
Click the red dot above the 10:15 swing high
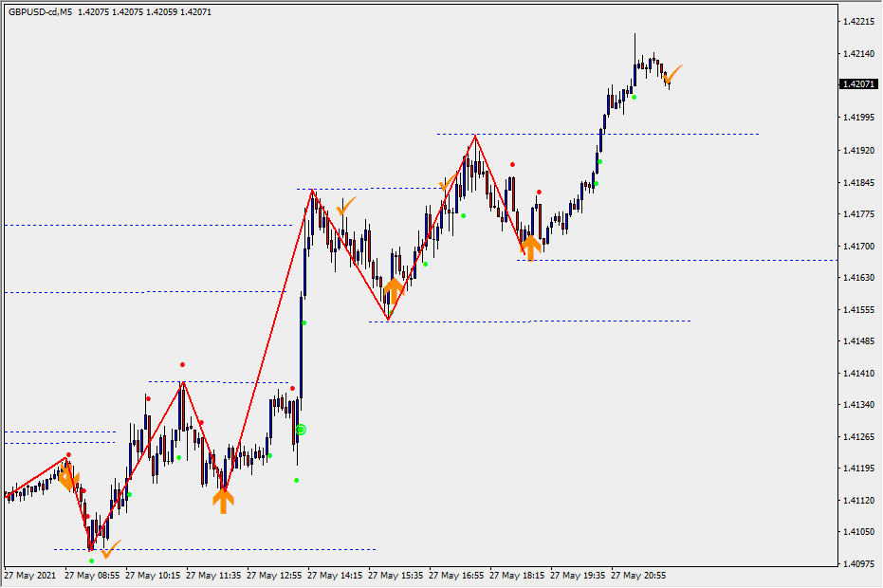(x=182, y=364)
